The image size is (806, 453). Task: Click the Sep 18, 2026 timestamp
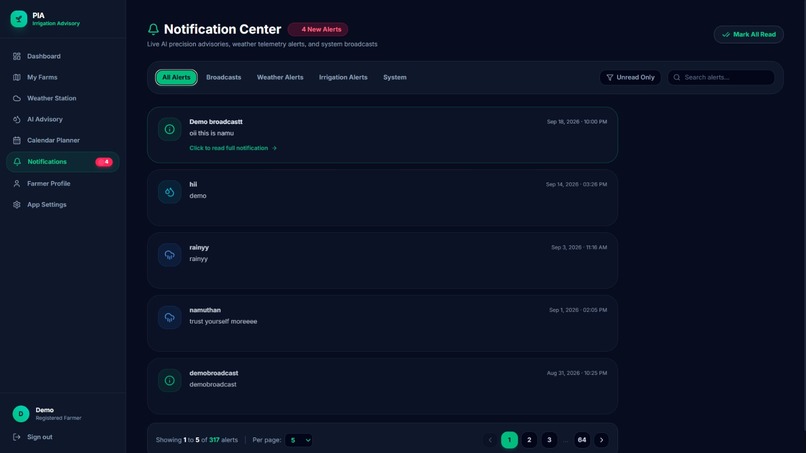tap(577, 122)
